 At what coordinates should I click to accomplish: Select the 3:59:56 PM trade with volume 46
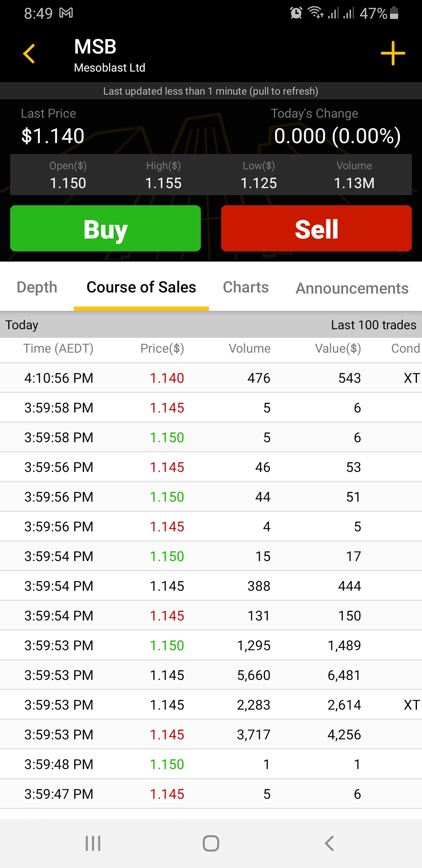tap(211, 467)
